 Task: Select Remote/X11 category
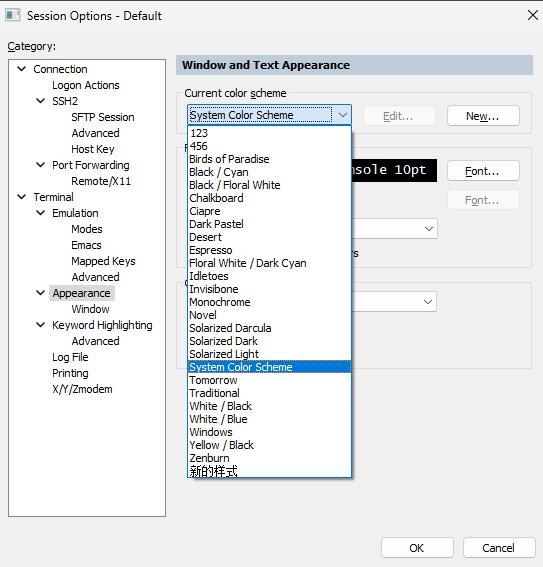101,181
